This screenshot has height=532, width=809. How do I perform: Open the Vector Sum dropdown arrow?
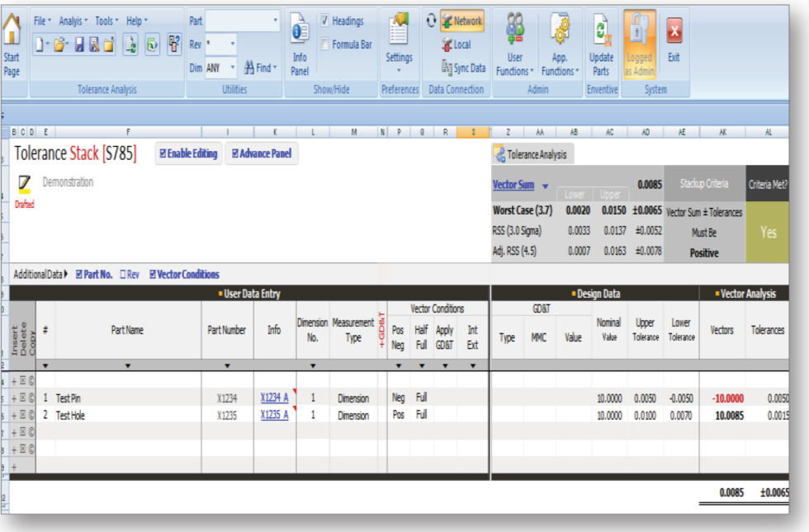coord(545,186)
